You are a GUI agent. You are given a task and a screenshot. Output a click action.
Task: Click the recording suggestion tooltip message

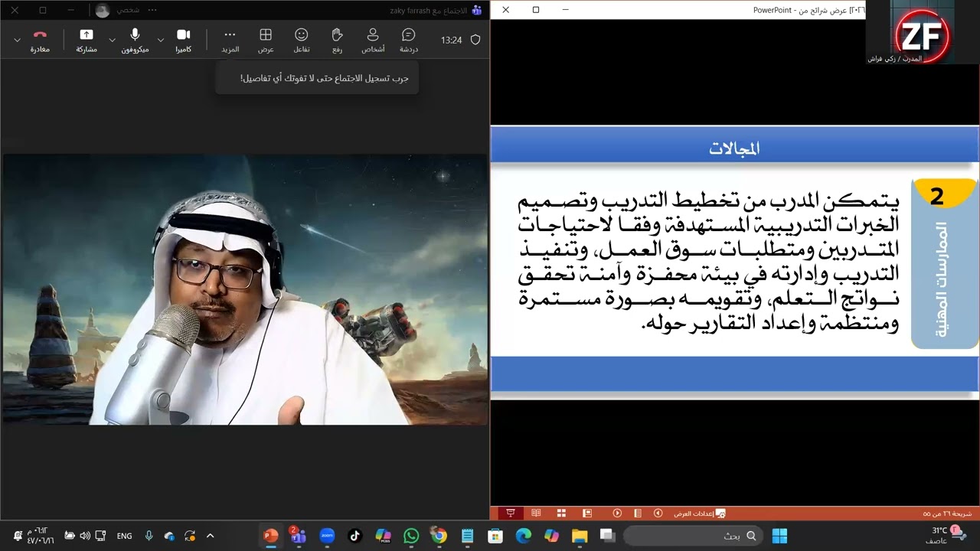[317, 78]
